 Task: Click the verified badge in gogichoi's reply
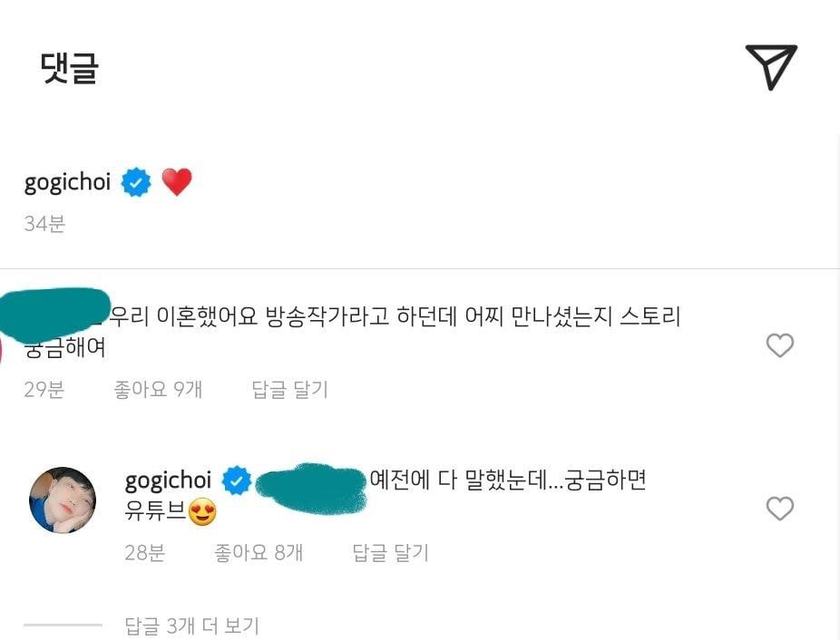point(237,480)
